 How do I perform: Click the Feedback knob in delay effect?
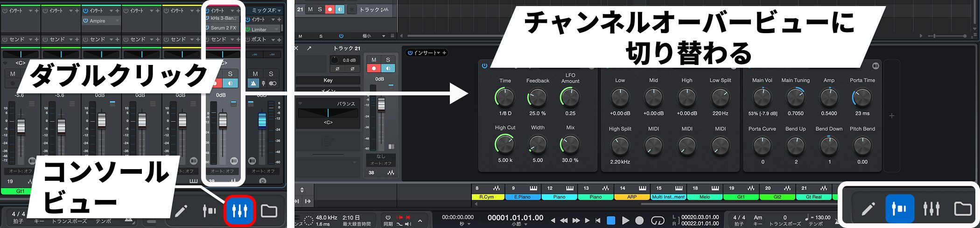pos(538,98)
